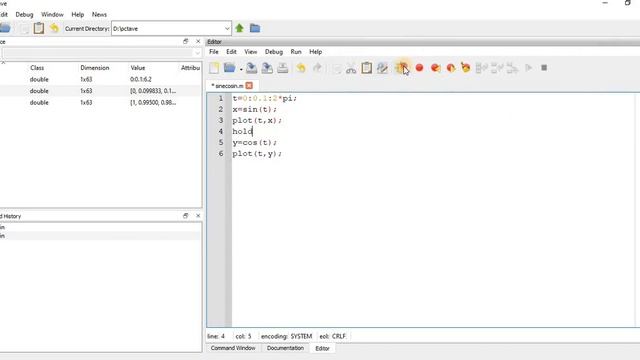This screenshot has height=360, width=640.
Task: Undock the Workspace panel
Action: 186,41
